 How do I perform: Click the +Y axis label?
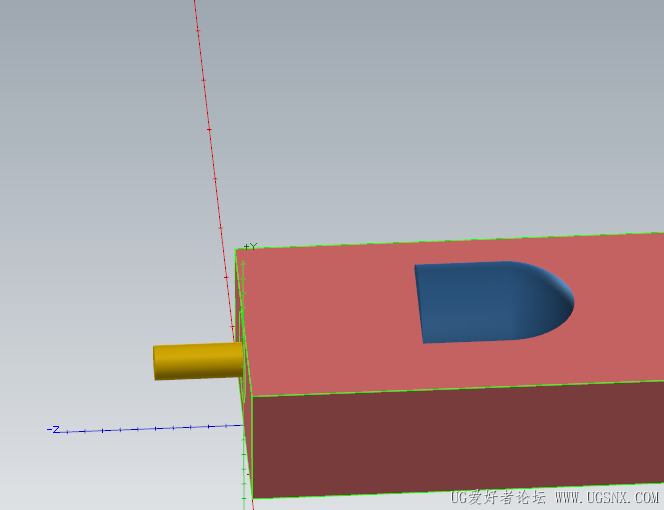251,246
